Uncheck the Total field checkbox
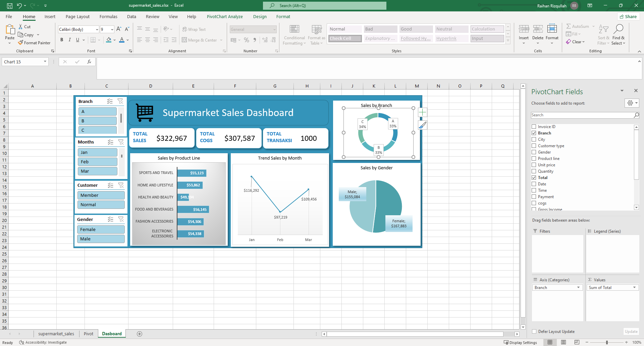This screenshot has width=644, height=346. [x=534, y=177]
